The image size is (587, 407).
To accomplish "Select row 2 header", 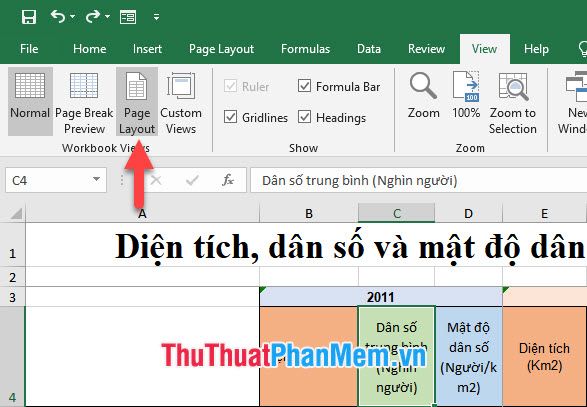I will point(13,277).
